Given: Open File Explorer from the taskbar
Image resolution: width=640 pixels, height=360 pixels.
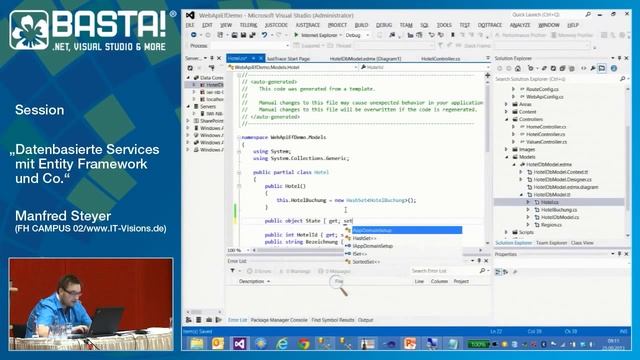Looking at the screenshot, I should [x=197, y=344].
